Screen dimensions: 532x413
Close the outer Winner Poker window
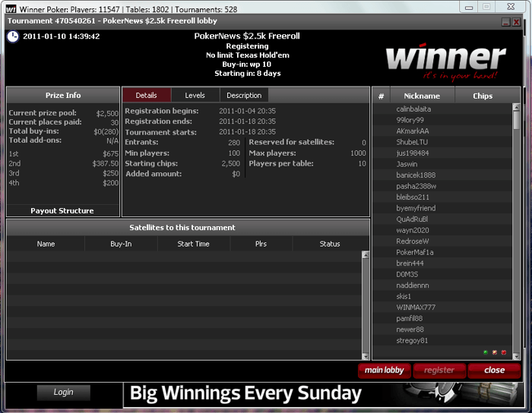coord(511,7)
